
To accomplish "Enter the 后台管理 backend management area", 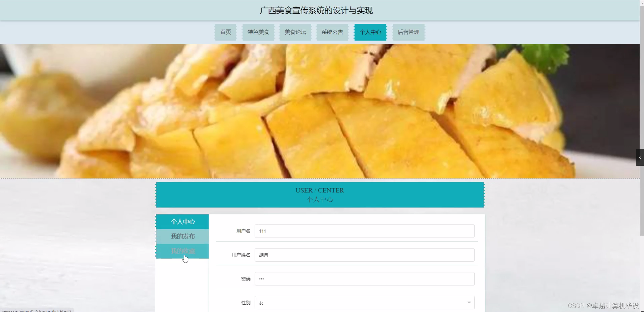I will tap(409, 32).
